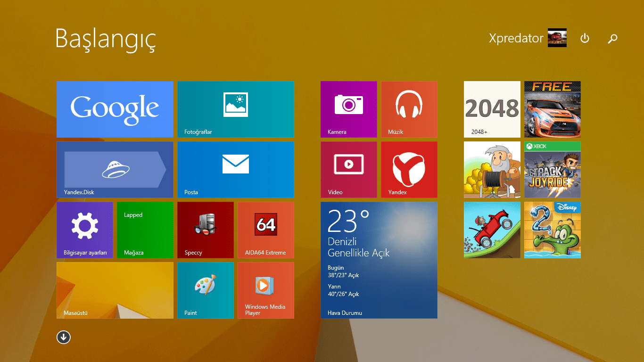Open the Fotoğraflar photos tile

tap(236, 109)
